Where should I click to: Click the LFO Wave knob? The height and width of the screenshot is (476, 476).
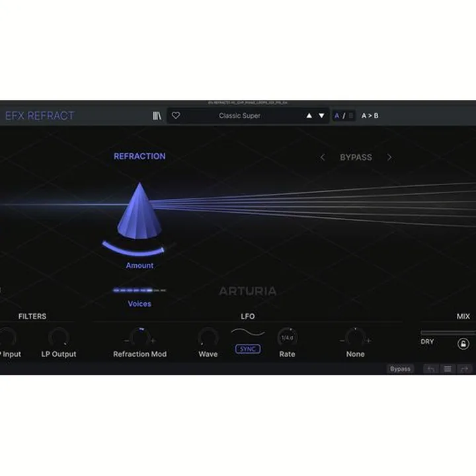point(208,337)
